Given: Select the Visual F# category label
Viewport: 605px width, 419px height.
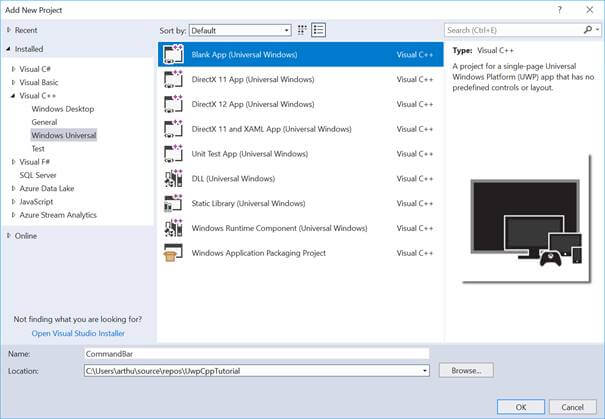Looking at the screenshot, I should 35,162.
